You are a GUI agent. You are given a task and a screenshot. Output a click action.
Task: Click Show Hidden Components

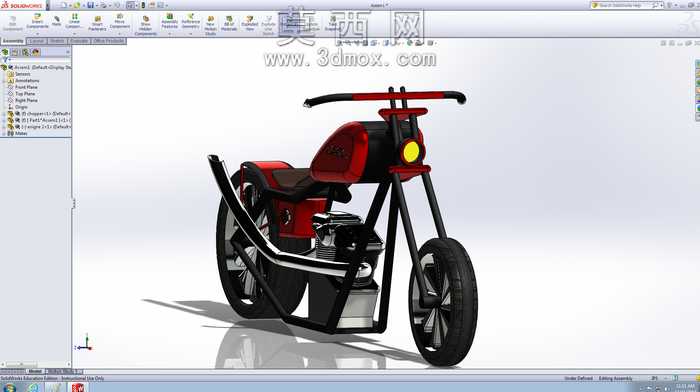146,26
